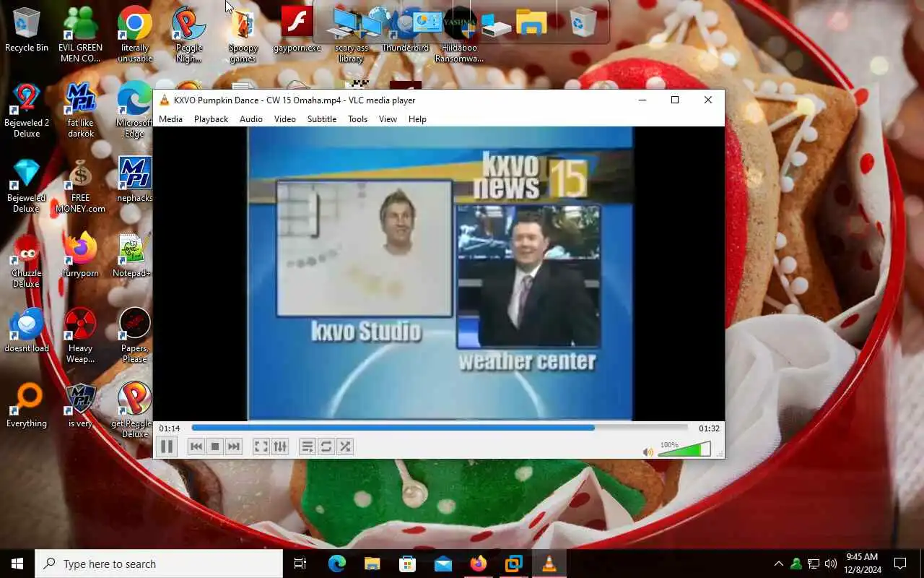This screenshot has width=924, height=578.
Task: Open File Explorer folder in top dock
Action: pos(531,22)
